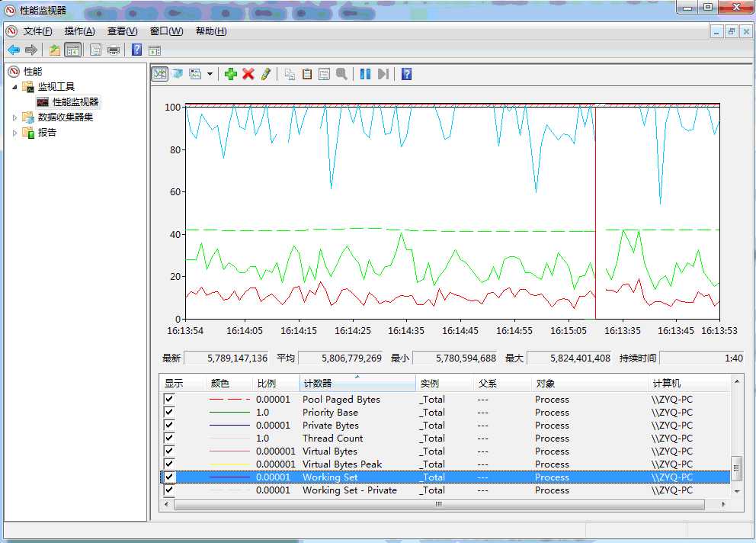Sort by 计算机 column header
Image resolution: width=756 pixels, height=543 pixels.
pyautogui.click(x=690, y=384)
